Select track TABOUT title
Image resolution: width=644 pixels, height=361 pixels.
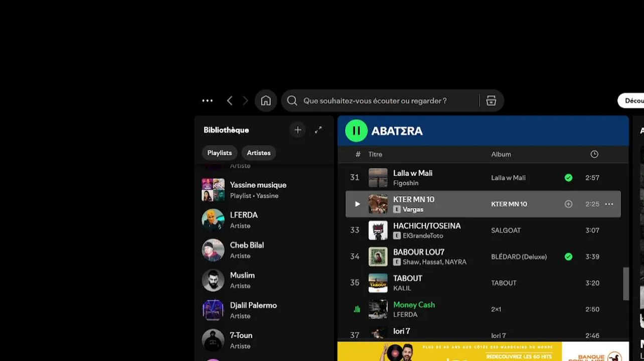(x=408, y=278)
